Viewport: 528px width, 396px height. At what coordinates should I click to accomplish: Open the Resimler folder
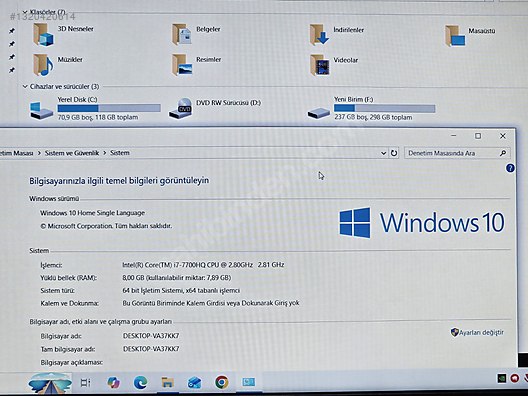pos(196,64)
